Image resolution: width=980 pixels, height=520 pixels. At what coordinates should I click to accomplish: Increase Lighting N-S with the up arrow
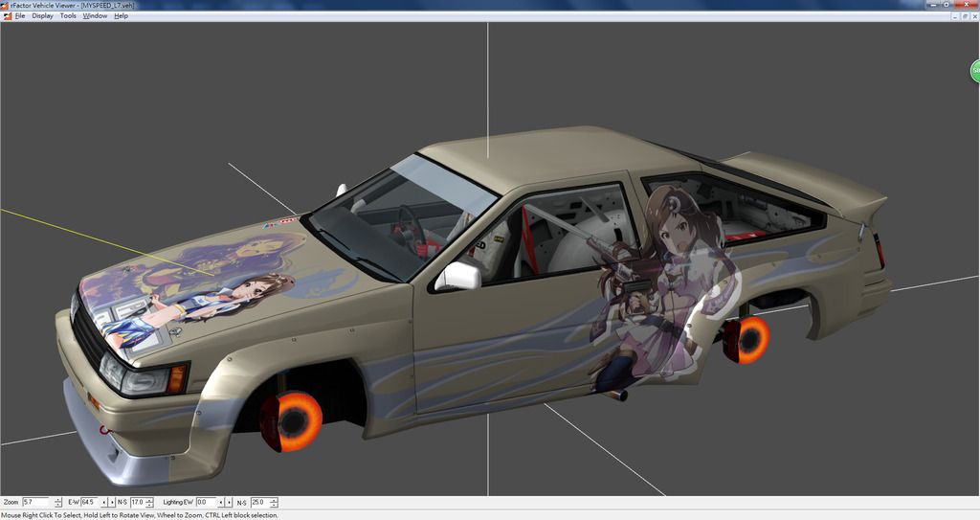274,500
